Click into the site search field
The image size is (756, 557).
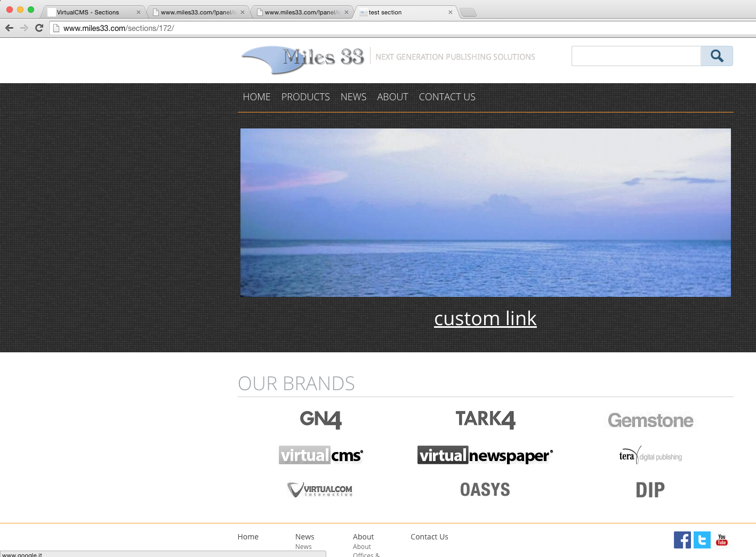coord(636,56)
